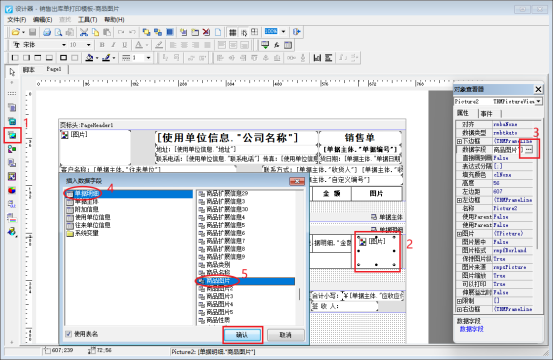The width and height of the screenshot is (553, 360).
Task: Open the 编辑(E) menu
Action: coord(42,20)
